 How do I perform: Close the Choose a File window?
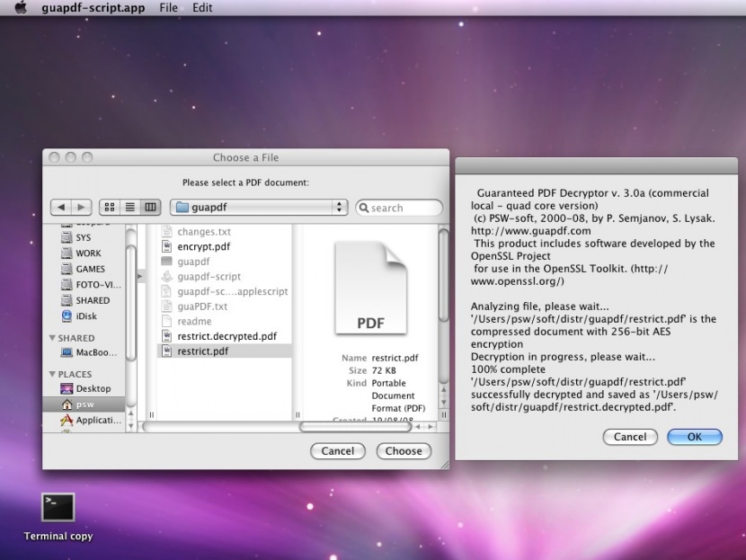pyautogui.click(x=54, y=157)
